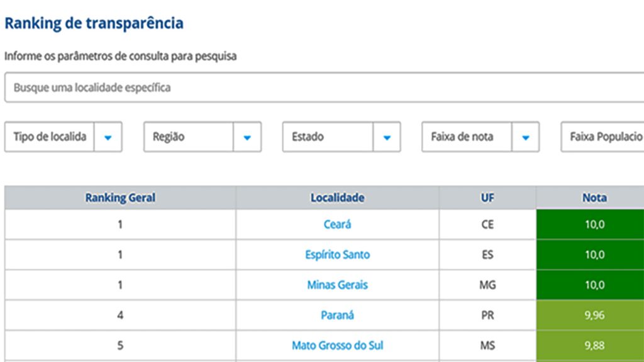Click the Localidade column header
The image size is (644, 362).
click(x=338, y=198)
